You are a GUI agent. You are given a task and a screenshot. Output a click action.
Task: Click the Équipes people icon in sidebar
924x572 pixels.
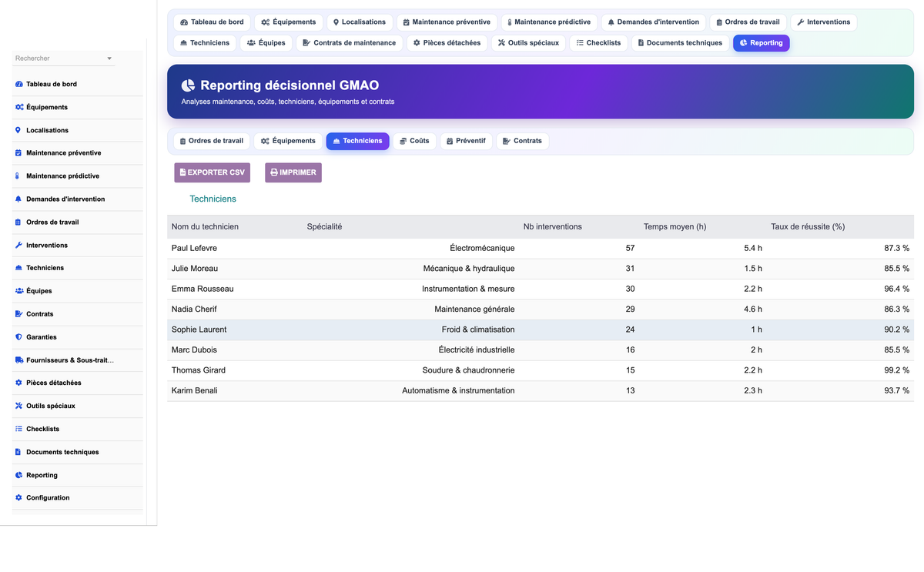tap(18, 291)
